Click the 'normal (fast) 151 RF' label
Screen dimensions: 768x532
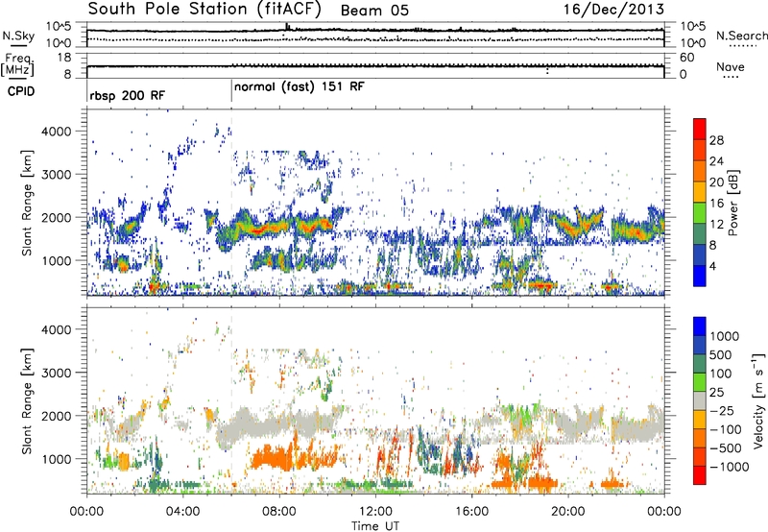300,86
